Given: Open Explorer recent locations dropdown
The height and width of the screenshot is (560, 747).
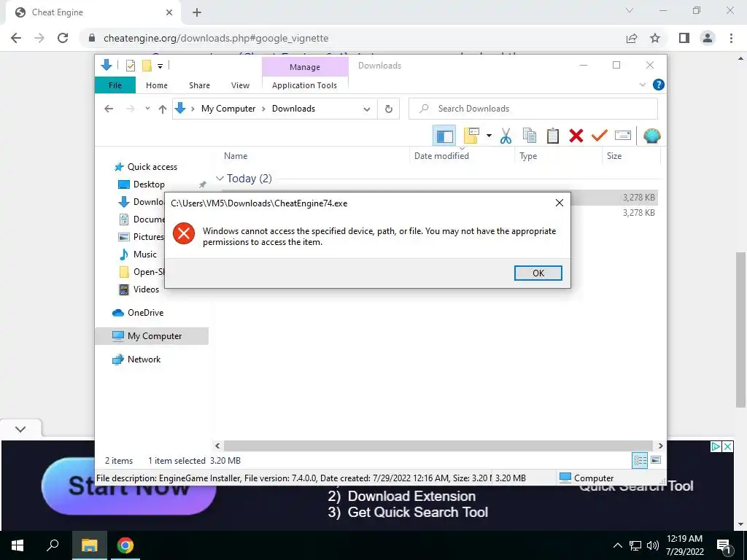Looking at the screenshot, I should [x=147, y=109].
